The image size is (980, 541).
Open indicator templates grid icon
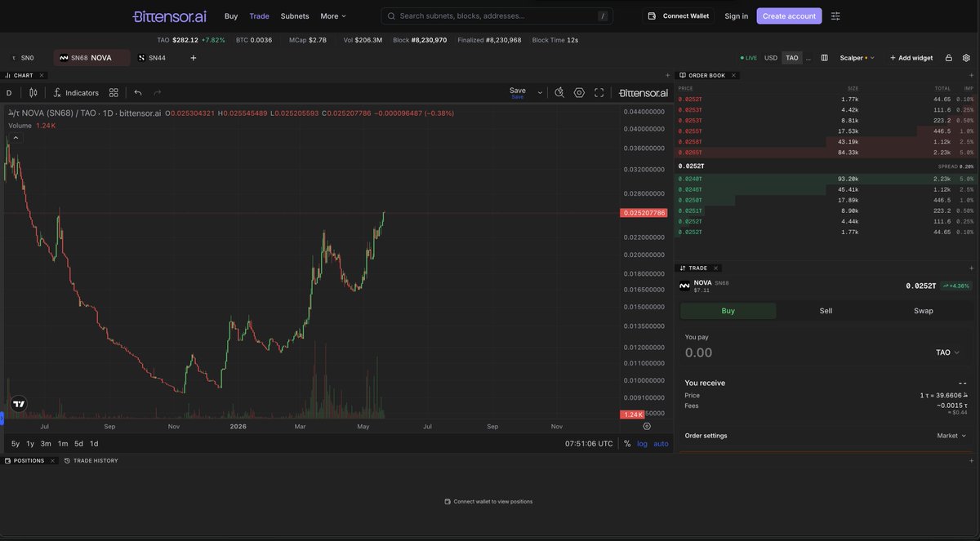point(114,93)
